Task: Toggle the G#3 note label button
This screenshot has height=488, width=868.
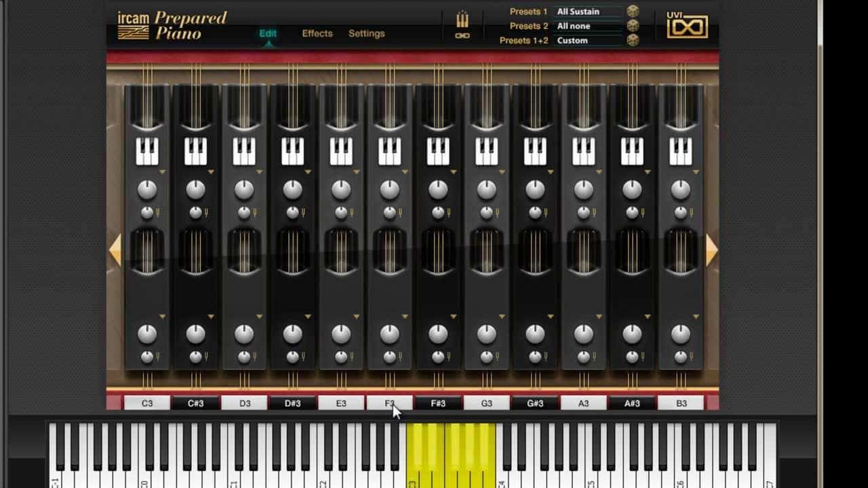Action: tap(535, 403)
